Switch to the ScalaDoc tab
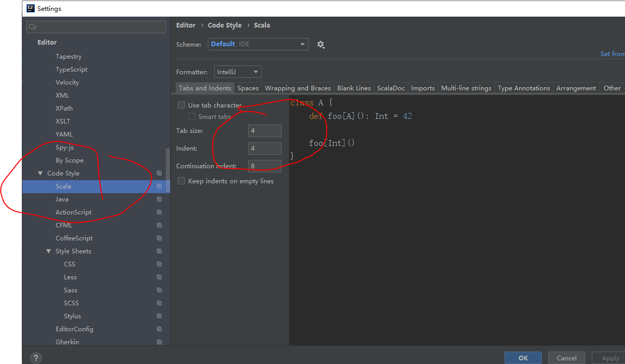The width and height of the screenshot is (625, 364). click(x=391, y=88)
